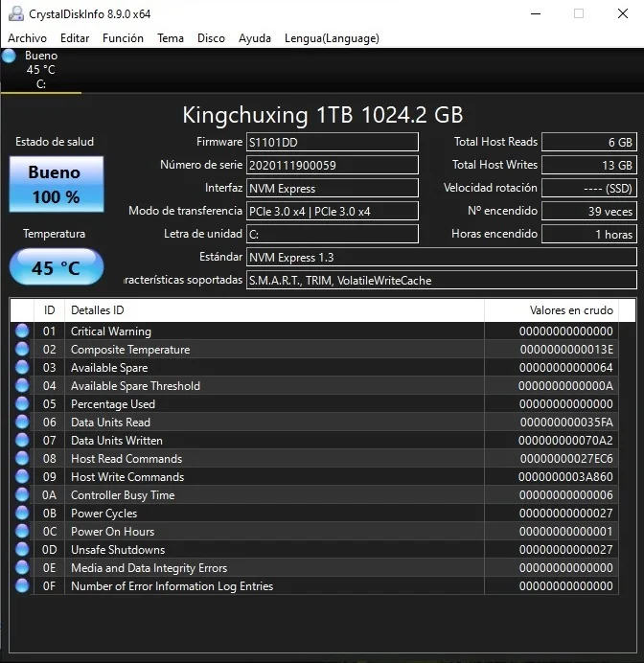This screenshot has height=663, width=644.
Task: Select the Composite Temperature attribute text
Action: 130,350
